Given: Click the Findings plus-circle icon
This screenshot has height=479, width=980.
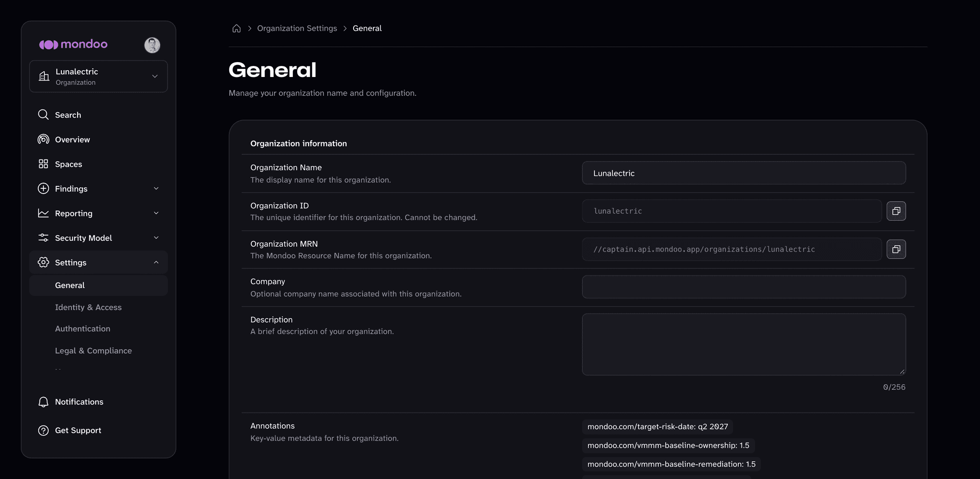Looking at the screenshot, I should [x=43, y=188].
